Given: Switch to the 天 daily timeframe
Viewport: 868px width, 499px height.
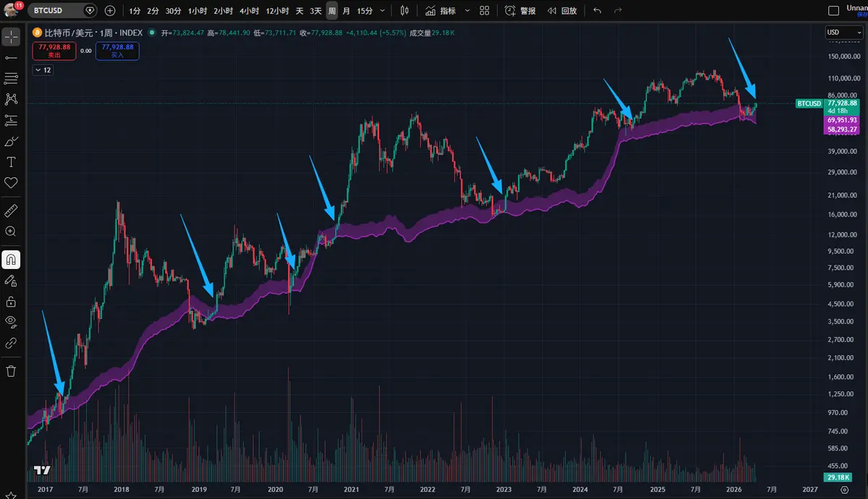Looking at the screenshot, I should pyautogui.click(x=299, y=11).
